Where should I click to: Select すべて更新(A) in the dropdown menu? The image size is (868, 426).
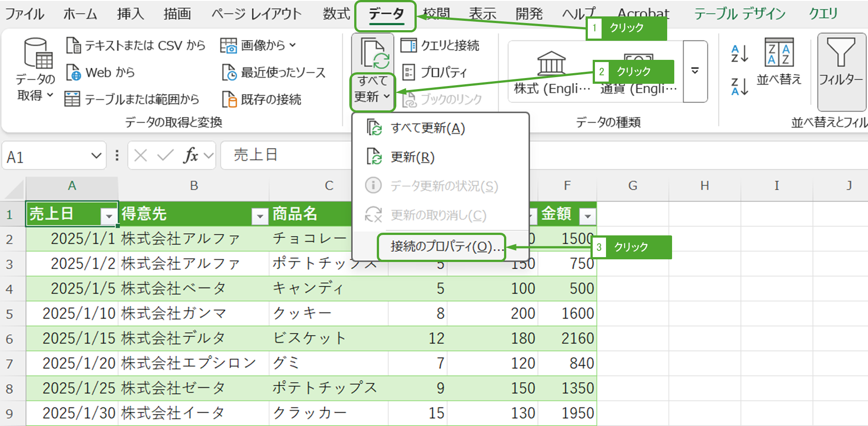point(427,129)
